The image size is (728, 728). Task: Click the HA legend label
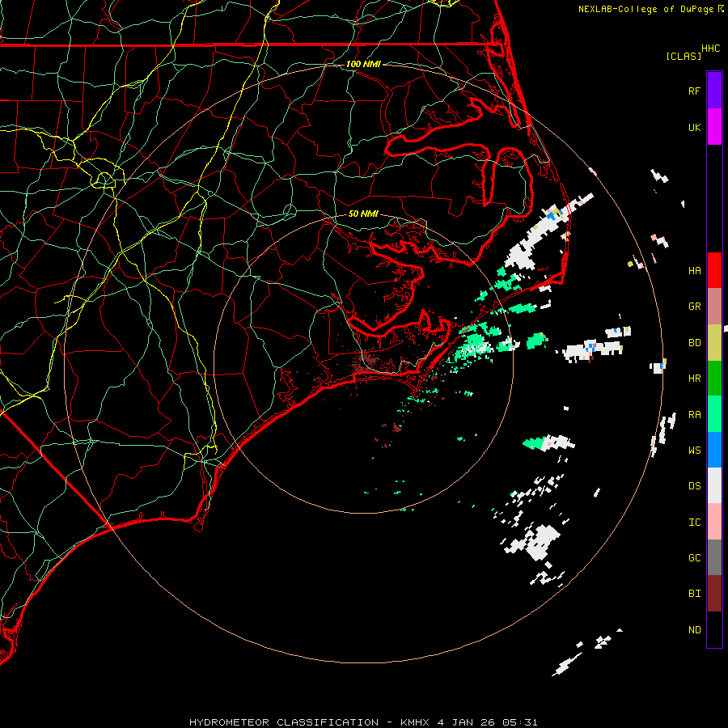[x=694, y=271]
